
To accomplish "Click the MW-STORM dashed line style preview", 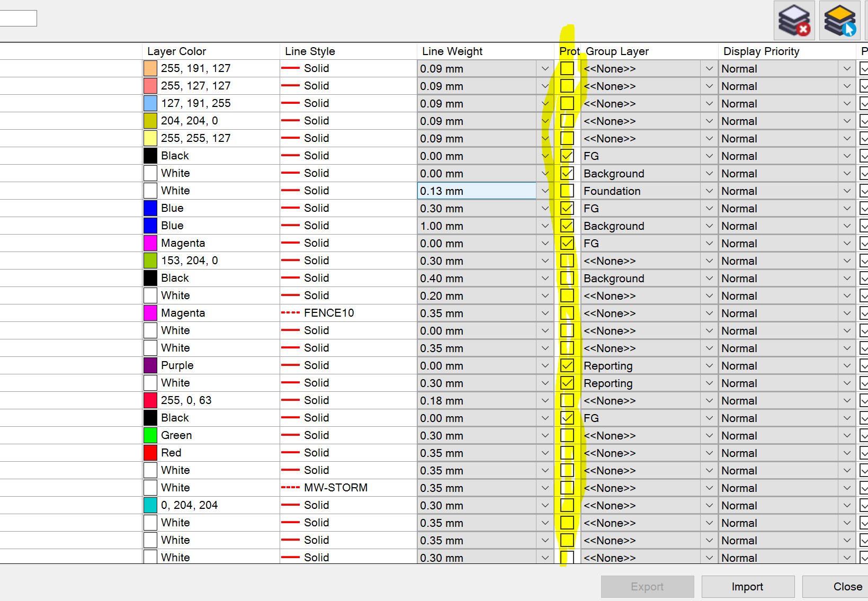I will point(290,488).
